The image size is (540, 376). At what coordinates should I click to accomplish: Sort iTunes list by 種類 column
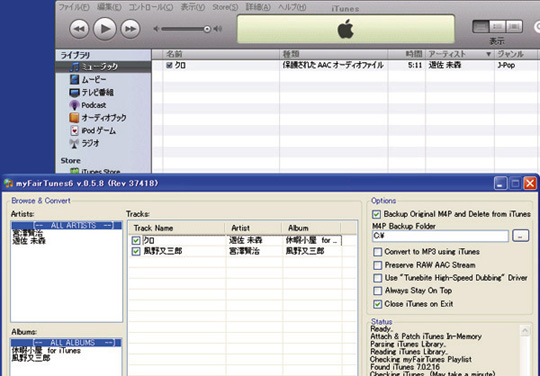pos(333,54)
